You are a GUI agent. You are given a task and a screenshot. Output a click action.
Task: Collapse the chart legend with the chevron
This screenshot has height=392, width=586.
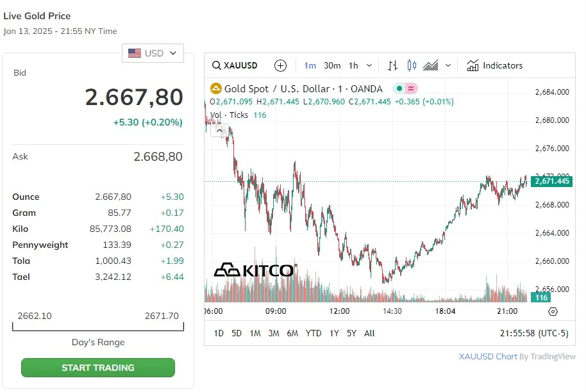click(219, 130)
